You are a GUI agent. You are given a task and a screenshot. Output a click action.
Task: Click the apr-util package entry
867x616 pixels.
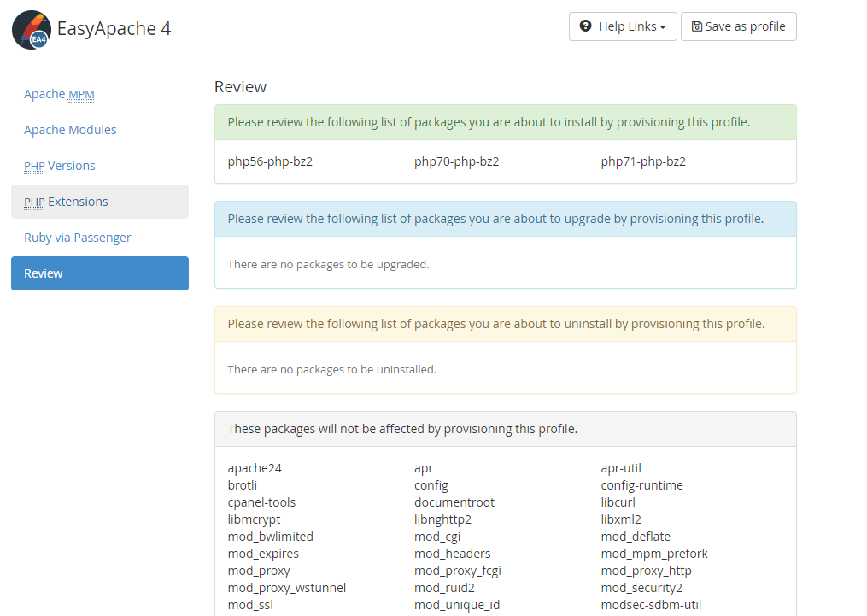(621, 468)
